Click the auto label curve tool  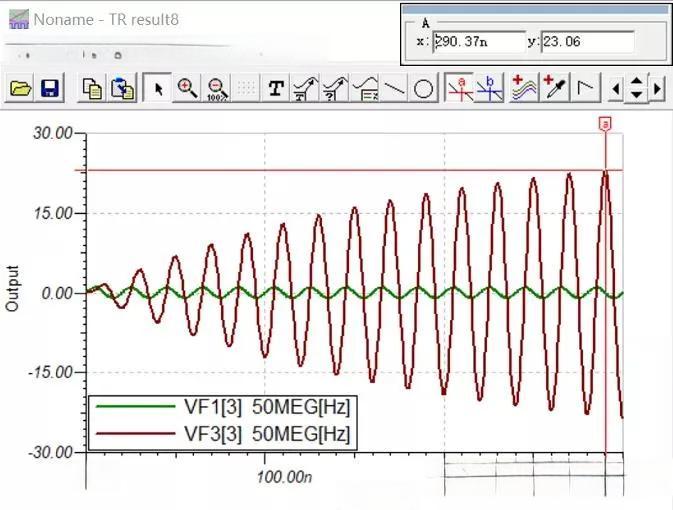(x=305, y=88)
